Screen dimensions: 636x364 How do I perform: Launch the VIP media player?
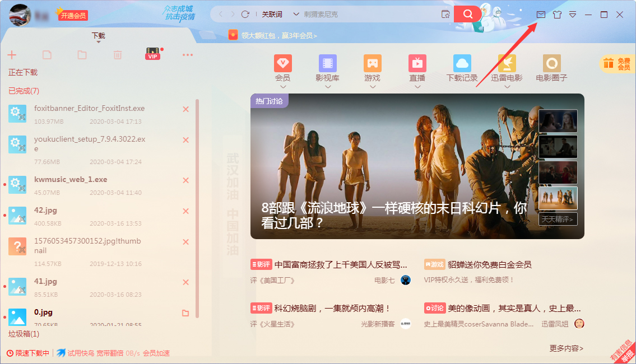coord(152,54)
